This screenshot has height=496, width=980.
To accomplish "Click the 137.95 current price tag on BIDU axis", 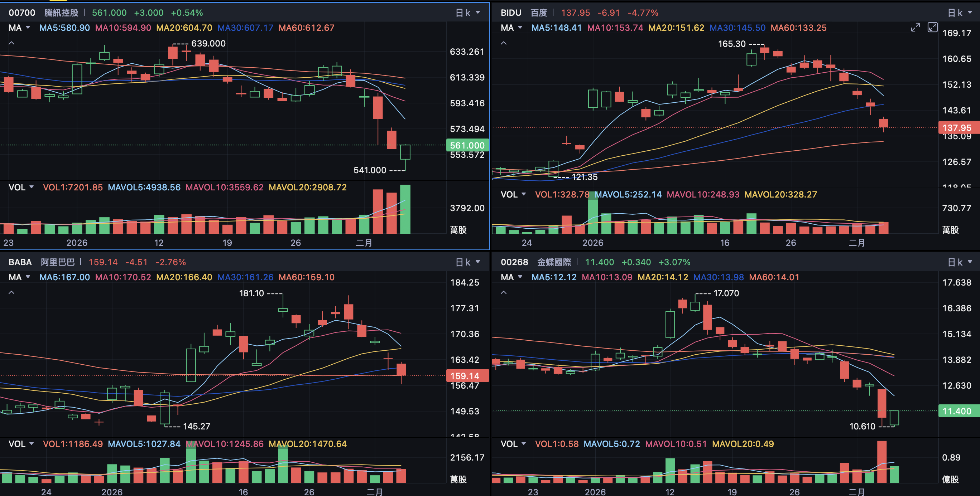I will (x=956, y=128).
